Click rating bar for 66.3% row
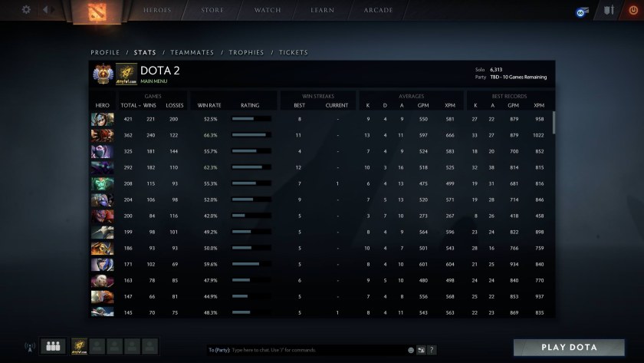The width and height of the screenshot is (644, 363). tap(251, 135)
